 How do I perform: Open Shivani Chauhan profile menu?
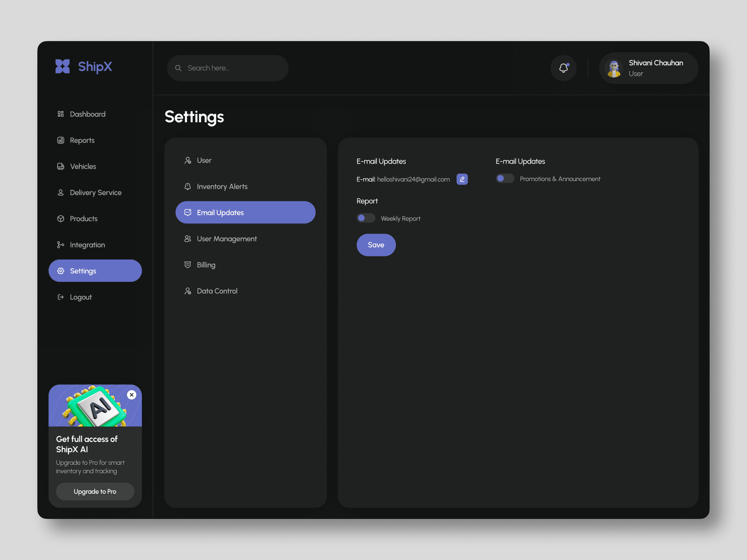click(648, 68)
